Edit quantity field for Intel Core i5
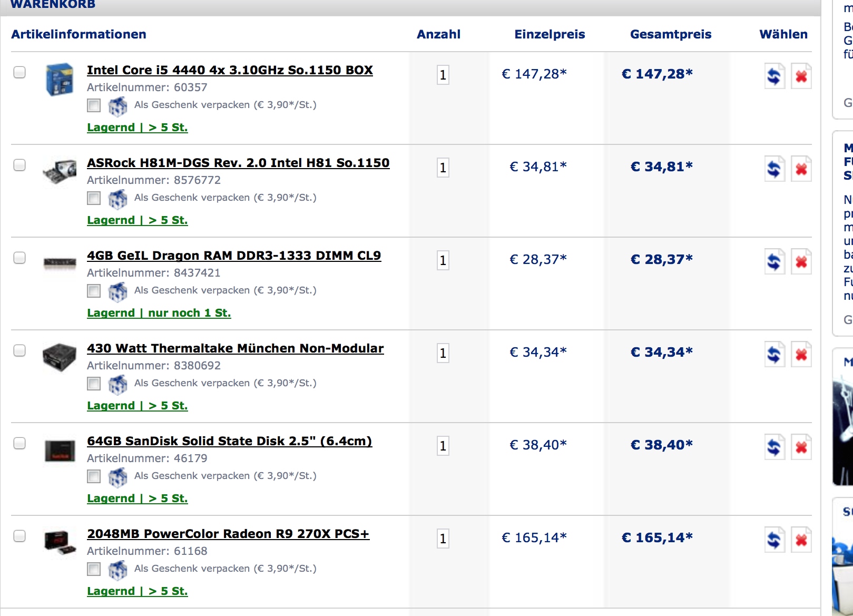Viewport: 853px width, 616px height. click(443, 75)
